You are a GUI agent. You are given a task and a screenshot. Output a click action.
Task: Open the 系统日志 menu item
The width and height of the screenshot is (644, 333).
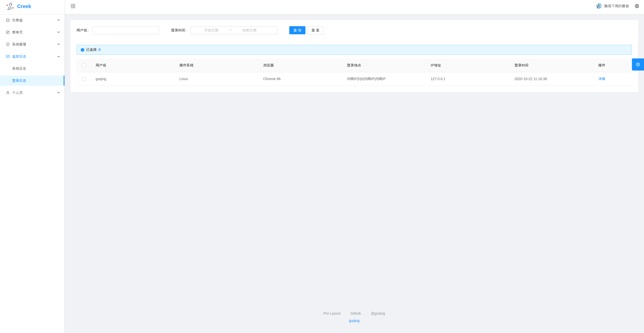point(19,69)
